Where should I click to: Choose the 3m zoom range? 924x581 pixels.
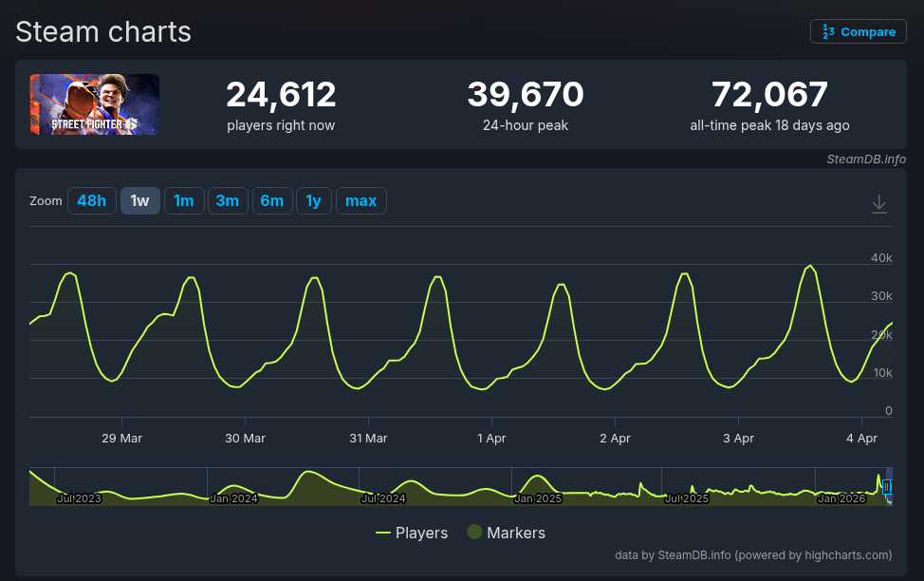(x=228, y=201)
